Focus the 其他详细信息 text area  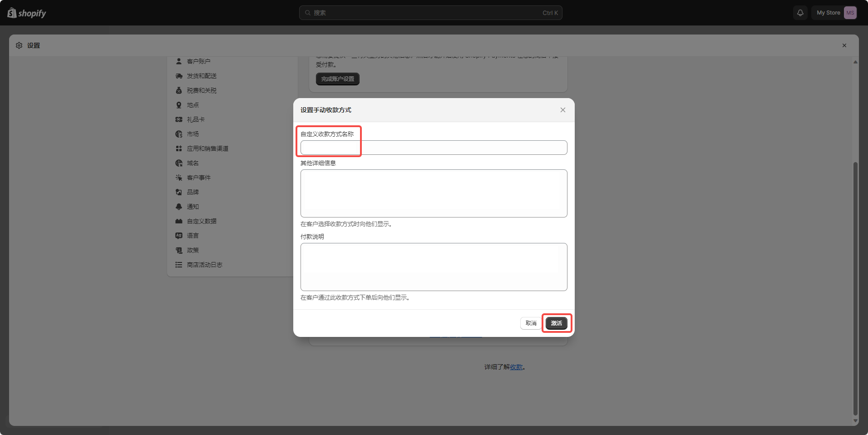coord(434,193)
